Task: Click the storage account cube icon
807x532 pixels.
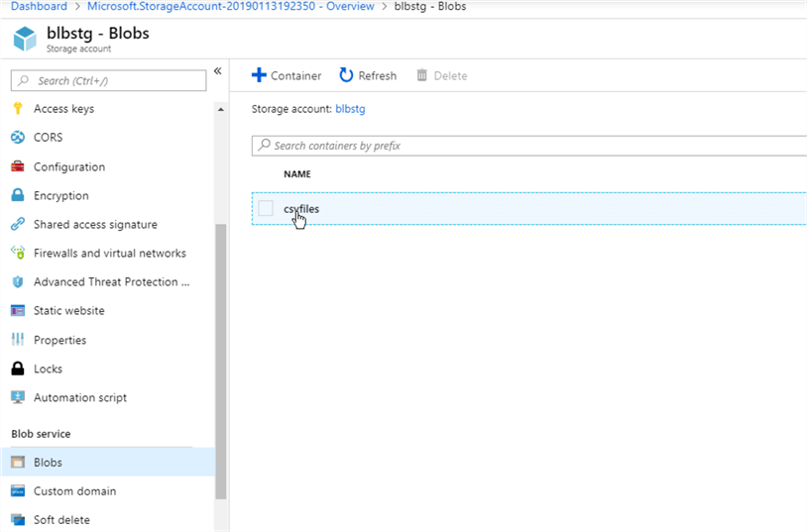Action: click(x=25, y=39)
